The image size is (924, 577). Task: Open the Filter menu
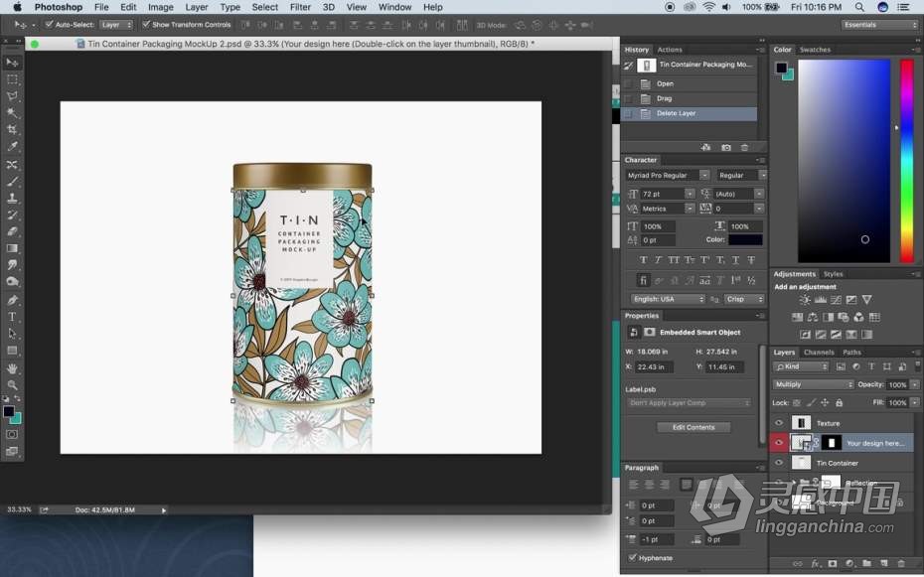(x=300, y=7)
